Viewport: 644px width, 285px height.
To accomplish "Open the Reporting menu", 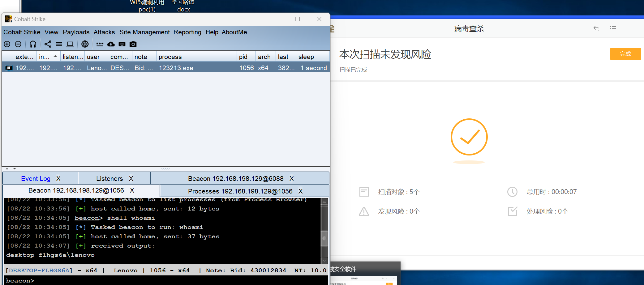I will [187, 32].
